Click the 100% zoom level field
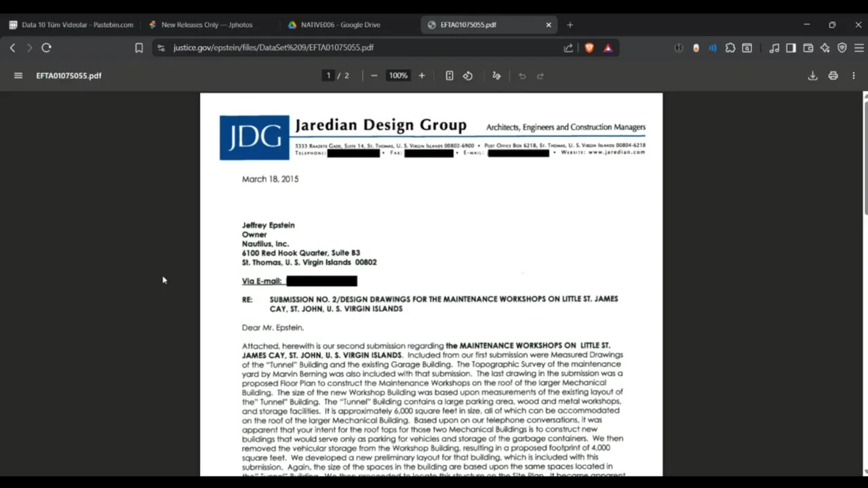868x488 pixels. click(398, 75)
